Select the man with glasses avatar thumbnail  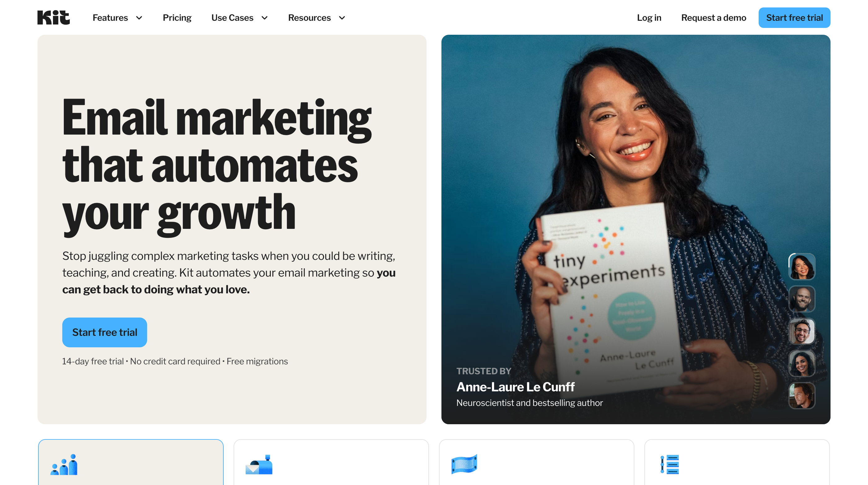point(802,331)
